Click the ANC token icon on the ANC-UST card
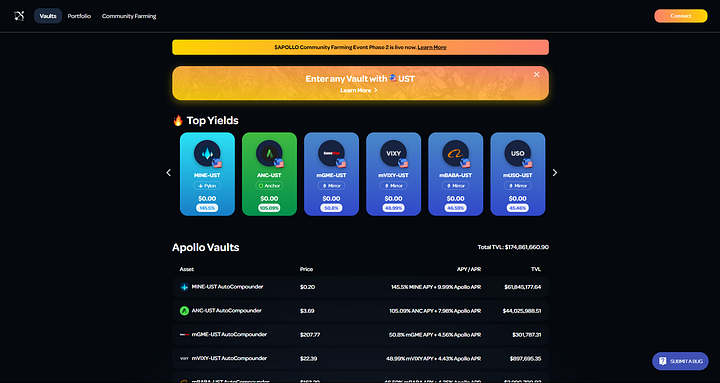The image size is (720, 383). click(269, 153)
